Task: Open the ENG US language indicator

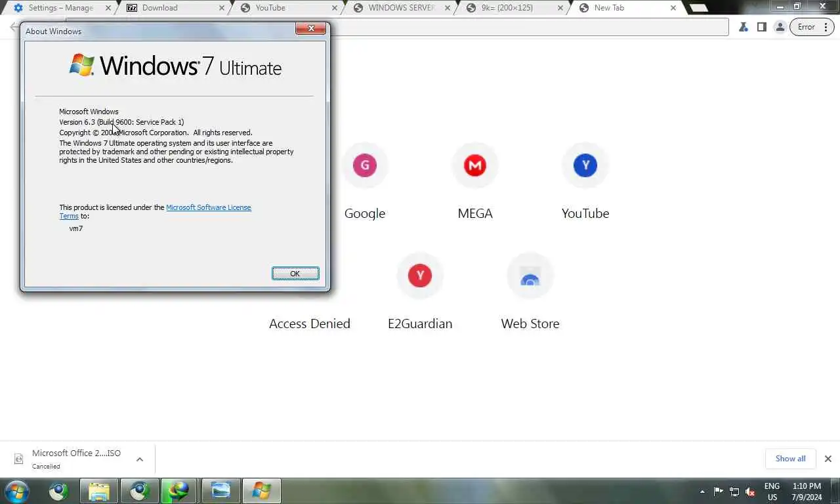Action: [772, 492]
